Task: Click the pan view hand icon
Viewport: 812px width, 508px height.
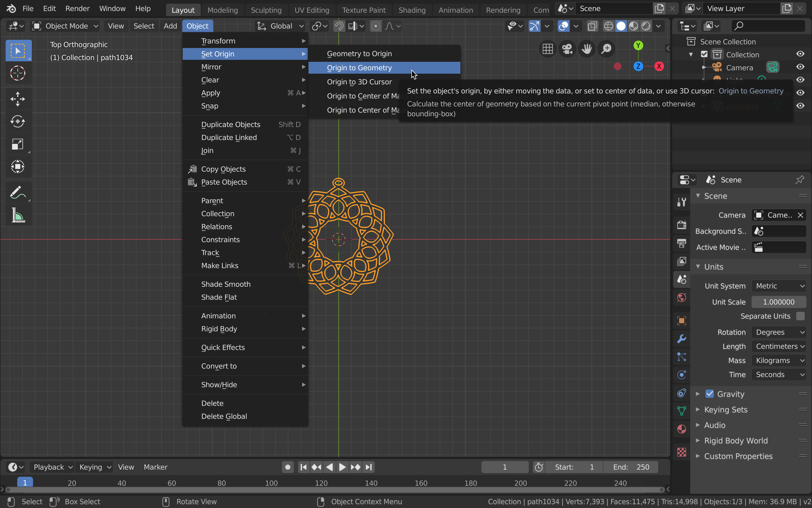Action: coord(587,49)
